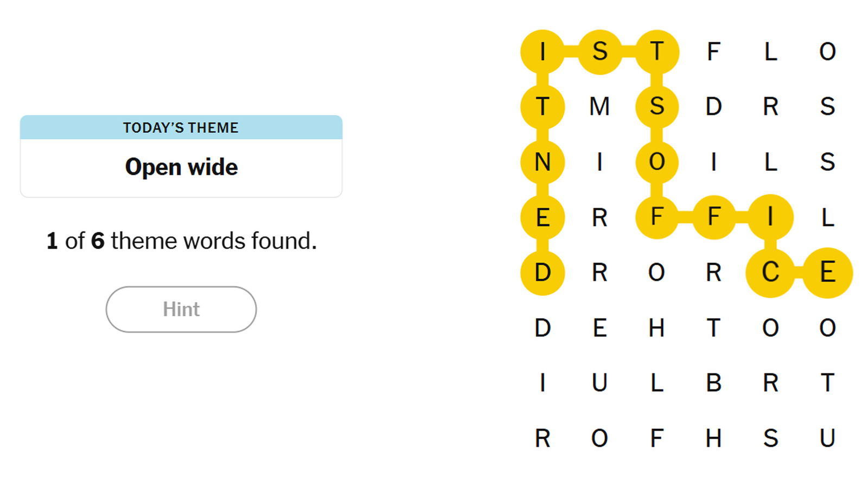Click the T between H and O
This screenshot has height=488, width=868.
click(x=713, y=328)
